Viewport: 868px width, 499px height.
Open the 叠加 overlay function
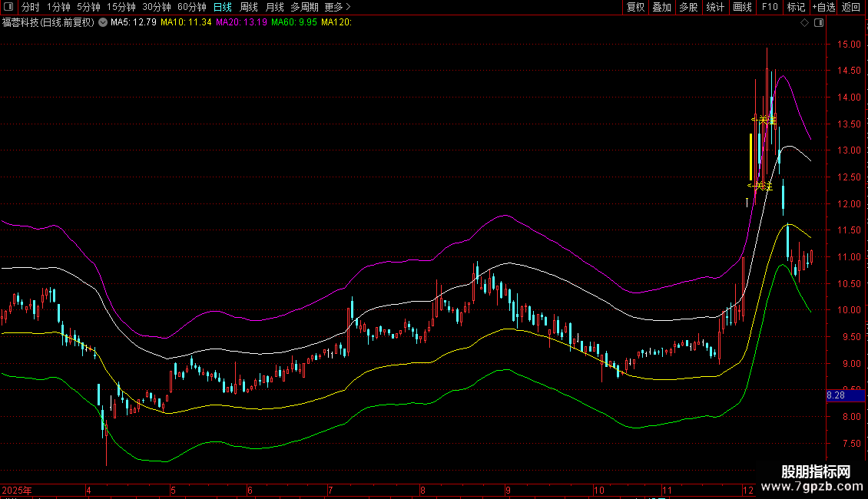click(x=661, y=7)
